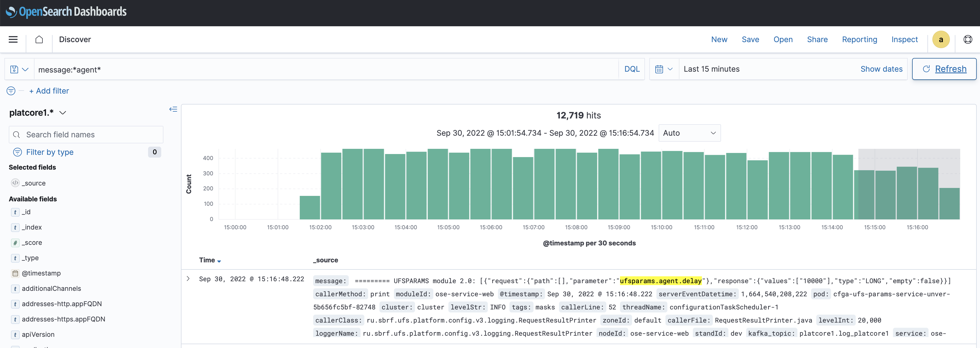
Task: Select the addresses-https.appFQDN field
Action: pyautogui.click(x=63, y=320)
